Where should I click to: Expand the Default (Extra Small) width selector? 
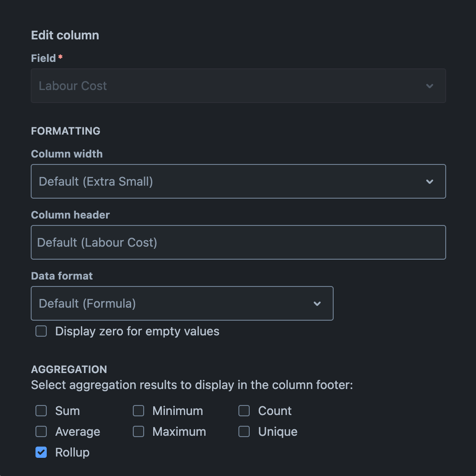pyautogui.click(x=238, y=182)
